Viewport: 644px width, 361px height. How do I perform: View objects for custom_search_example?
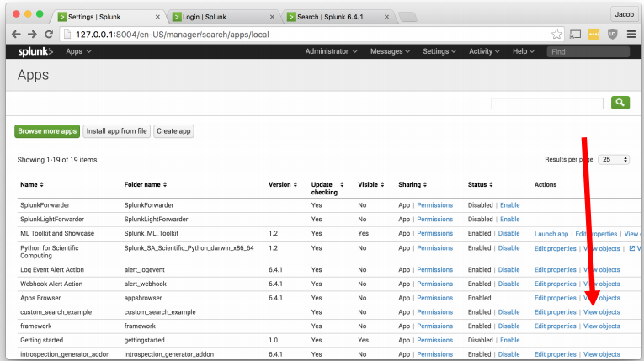(602, 311)
